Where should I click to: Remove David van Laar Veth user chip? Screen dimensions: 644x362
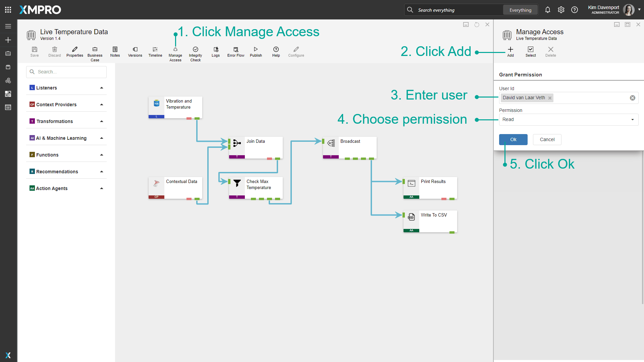(x=550, y=98)
